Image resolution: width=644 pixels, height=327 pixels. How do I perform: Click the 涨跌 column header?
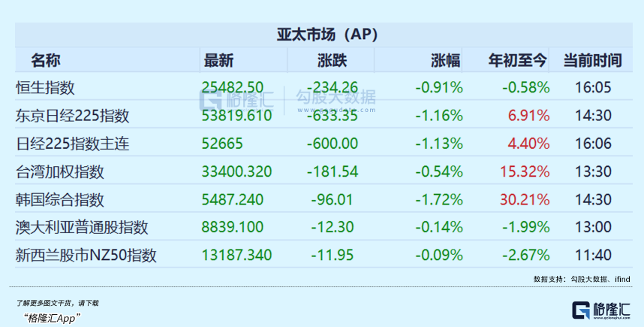[x=323, y=59]
